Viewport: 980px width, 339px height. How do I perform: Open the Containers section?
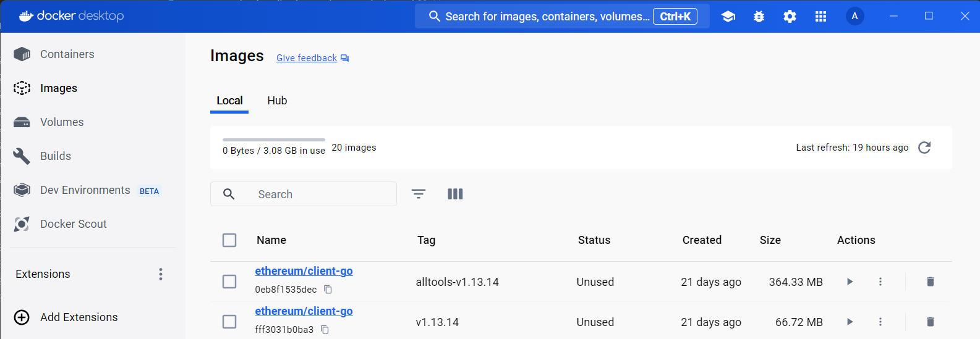(67, 54)
